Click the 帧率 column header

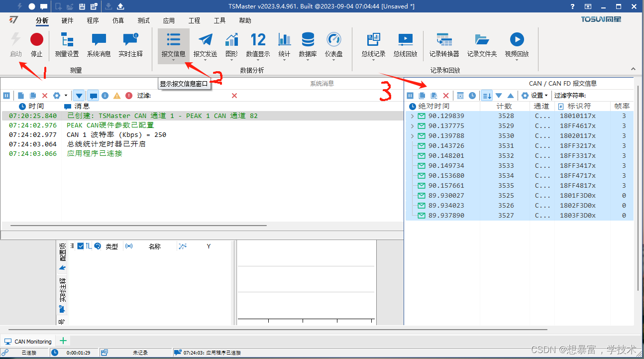point(622,106)
